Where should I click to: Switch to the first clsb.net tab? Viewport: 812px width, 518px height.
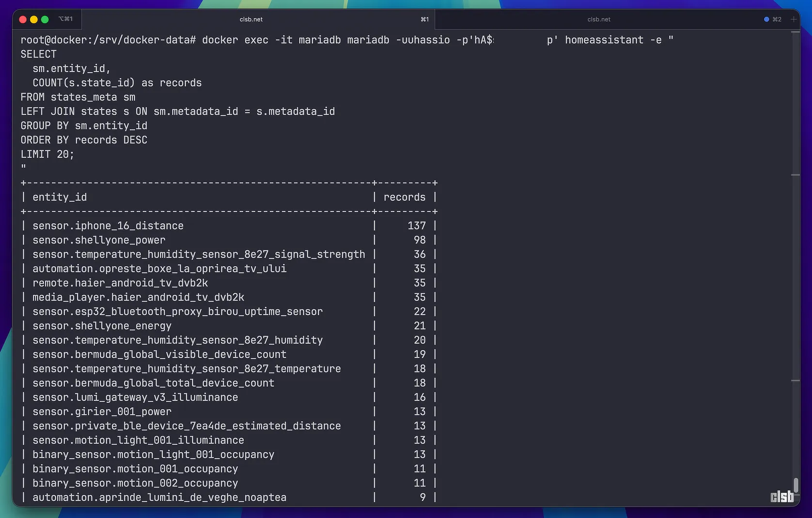coord(251,19)
